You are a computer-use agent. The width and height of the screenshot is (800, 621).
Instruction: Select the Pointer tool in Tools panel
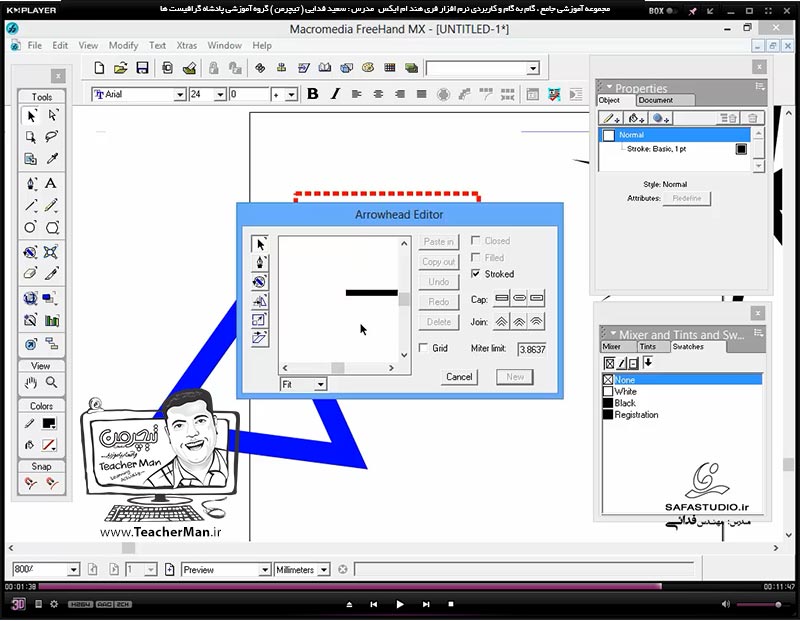pos(31,116)
